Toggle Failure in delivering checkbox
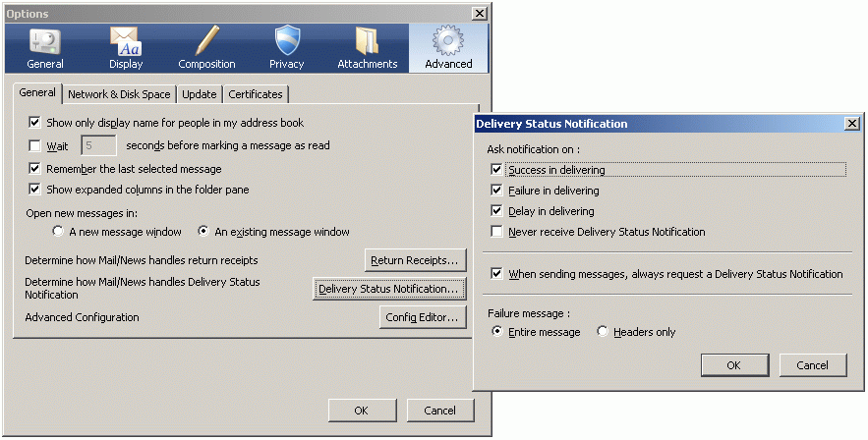Viewport: 868px width, 440px height. pyautogui.click(x=496, y=191)
